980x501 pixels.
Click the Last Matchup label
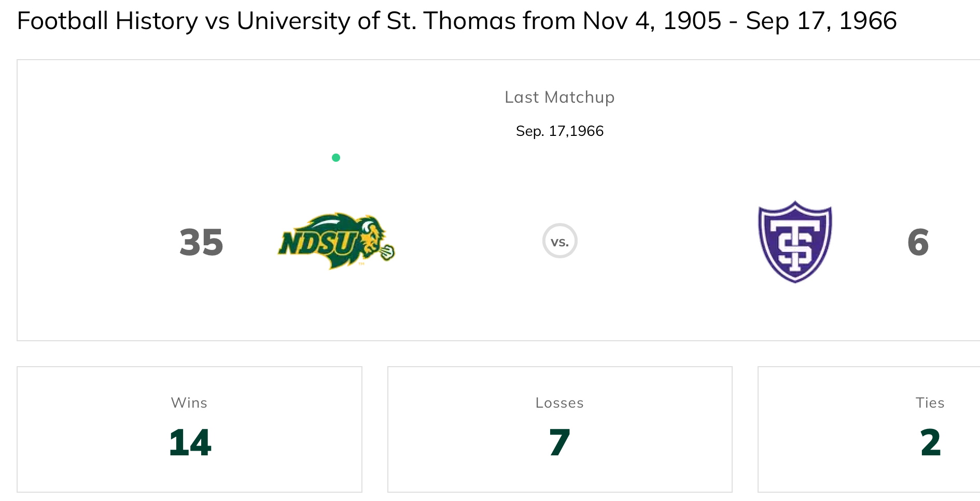(559, 98)
